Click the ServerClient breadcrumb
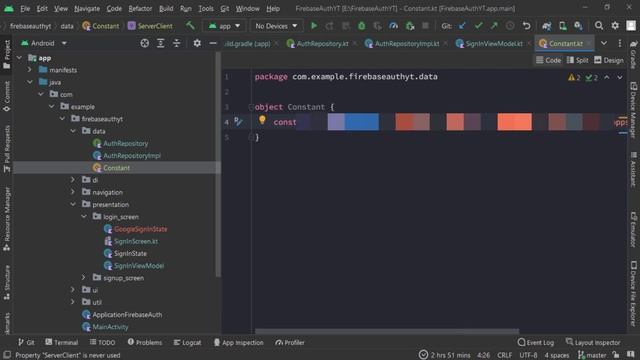Screen dimensions: 640x360 (x=150, y=26)
